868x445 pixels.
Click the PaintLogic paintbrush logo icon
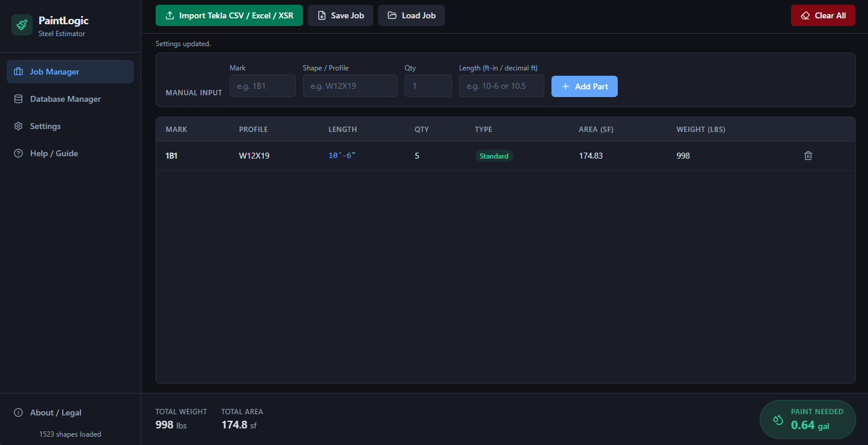[22, 25]
